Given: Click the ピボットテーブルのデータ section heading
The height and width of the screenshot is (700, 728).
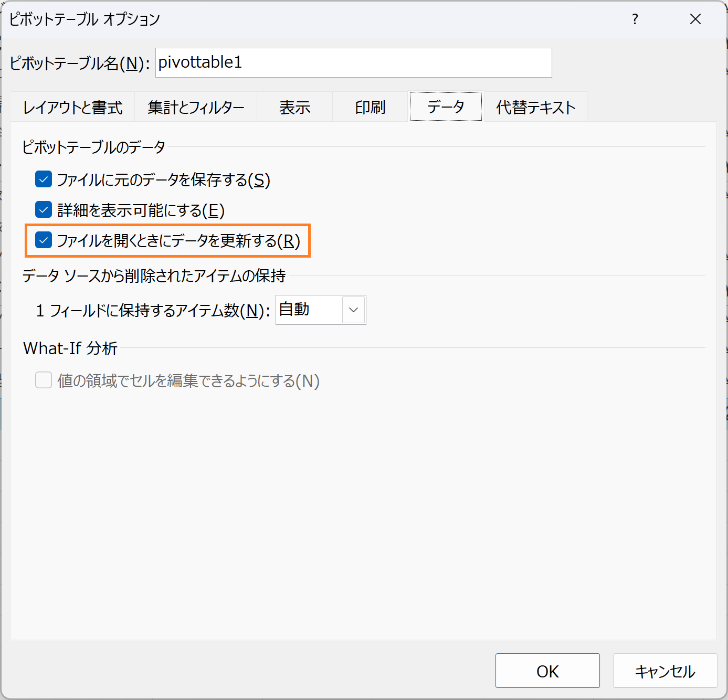Looking at the screenshot, I should click(94, 147).
